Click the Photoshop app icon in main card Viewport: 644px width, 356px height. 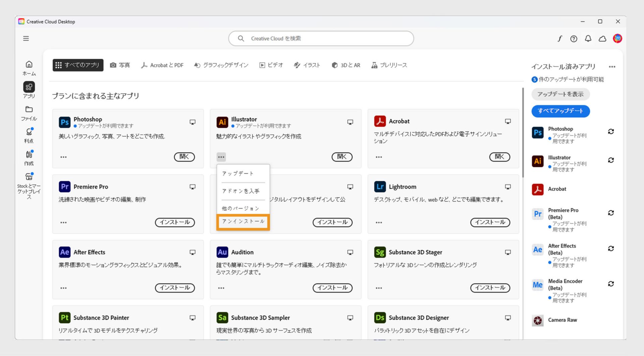(x=64, y=122)
